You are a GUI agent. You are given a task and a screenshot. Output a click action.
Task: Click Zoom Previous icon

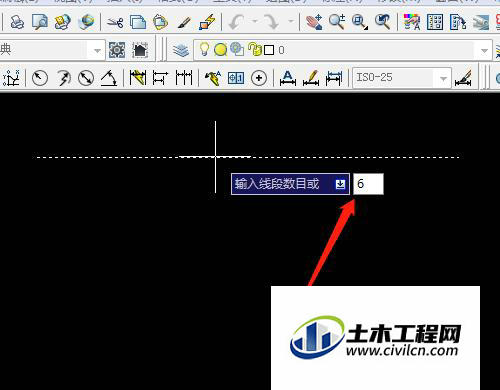pyautogui.click(x=383, y=22)
